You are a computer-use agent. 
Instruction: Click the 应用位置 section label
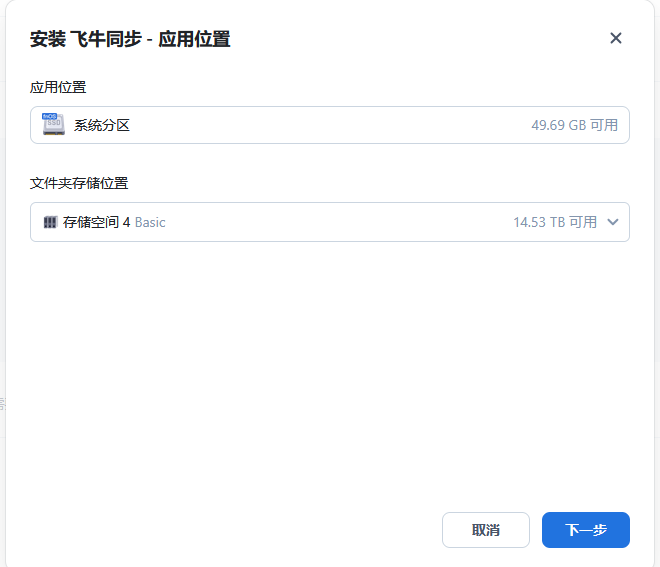pyautogui.click(x=58, y=87)
